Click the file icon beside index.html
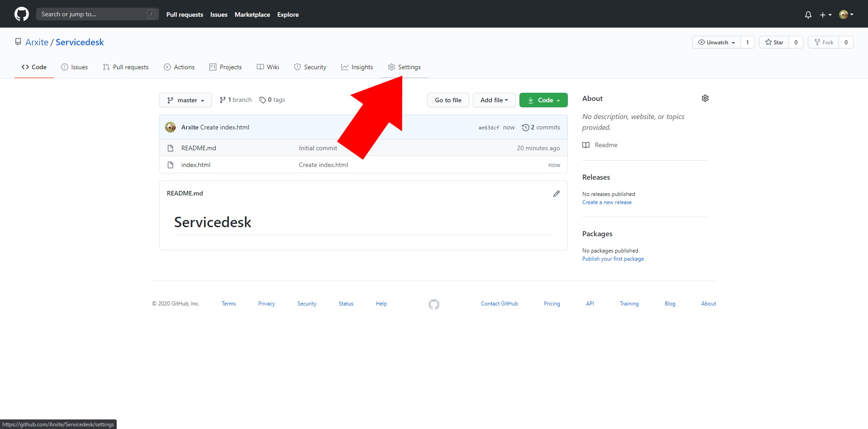This screenshot has height=429, width=868. pos(170,165)
